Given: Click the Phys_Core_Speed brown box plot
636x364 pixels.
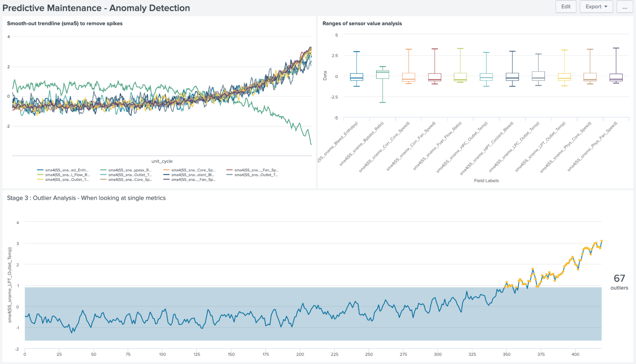Looking at the screenshot, I should pyautogui.click(x=590, y=77).
